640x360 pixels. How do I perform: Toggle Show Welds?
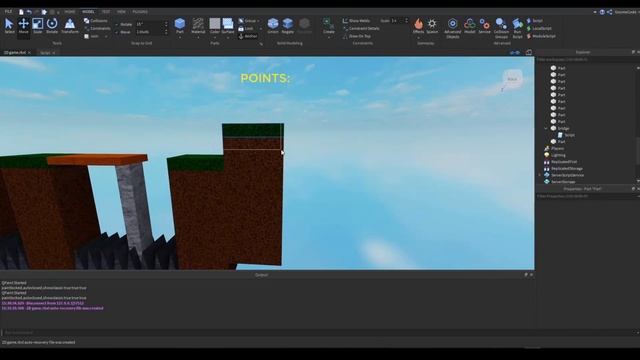[356, 20]
